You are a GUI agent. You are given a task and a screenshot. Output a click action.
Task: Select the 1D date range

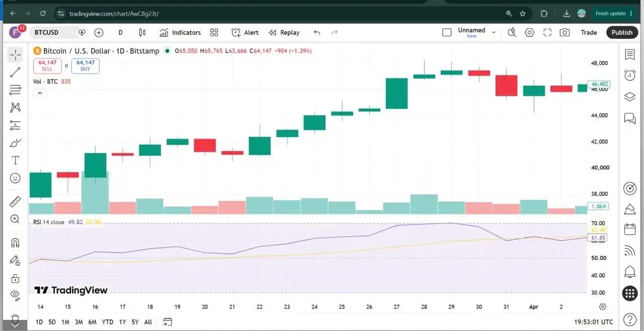click(x=39, y=322)
